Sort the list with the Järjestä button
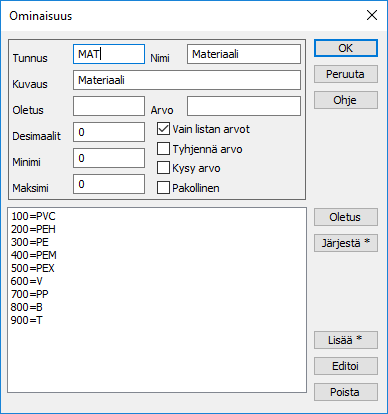 pos(346,243)
